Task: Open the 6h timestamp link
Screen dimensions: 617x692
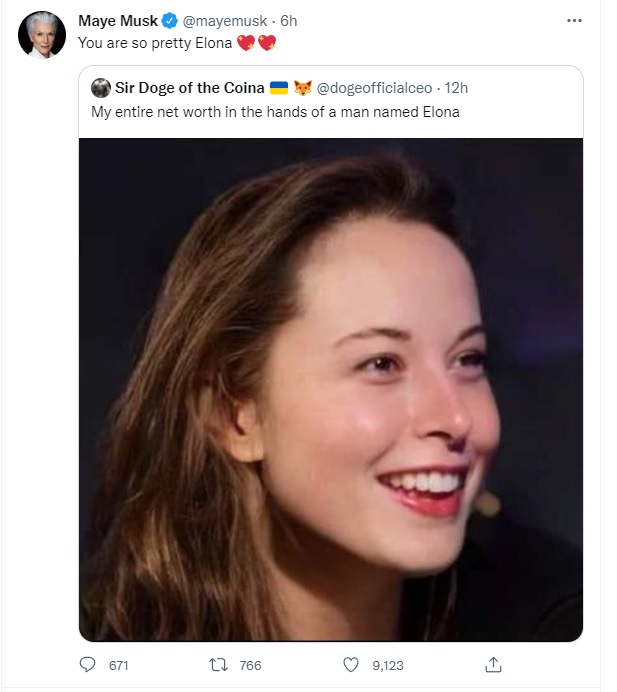Action: coord(289,21)
